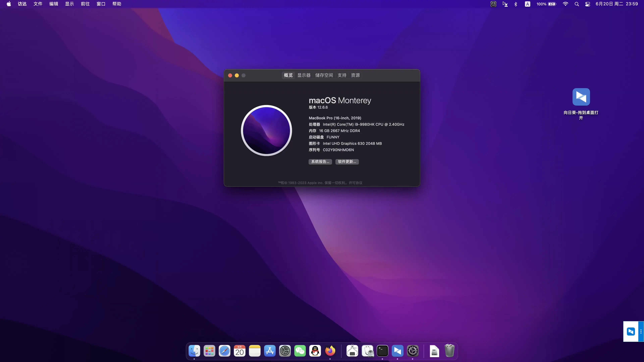Open Spotlight search in the menu bar
Viewport: 644px width, 362px height.
pyautogui.click(x=577, y=4)
